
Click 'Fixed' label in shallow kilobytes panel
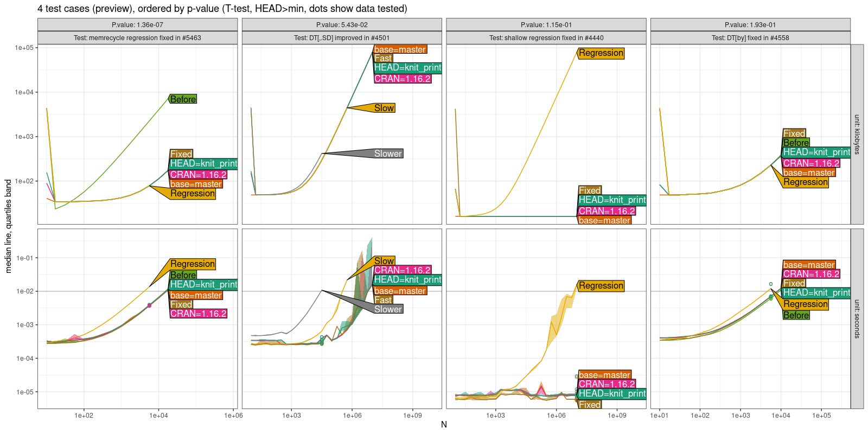click(x=590, y=190)
